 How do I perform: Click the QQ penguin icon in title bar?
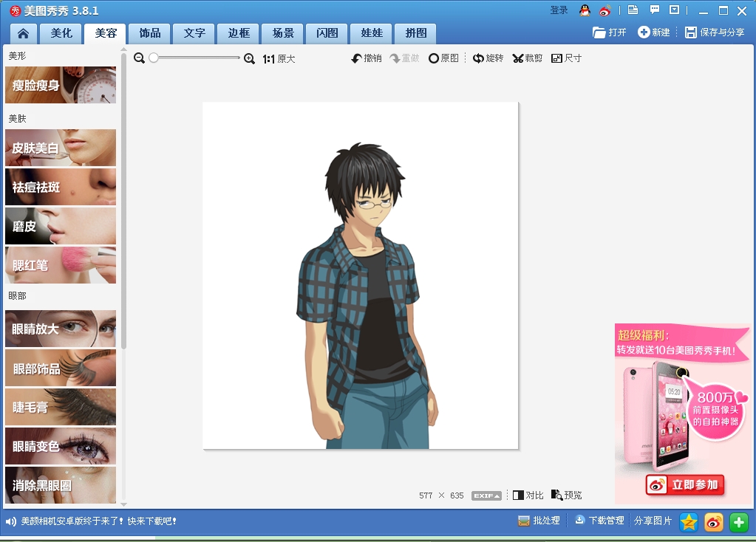(x=585, y=10)
